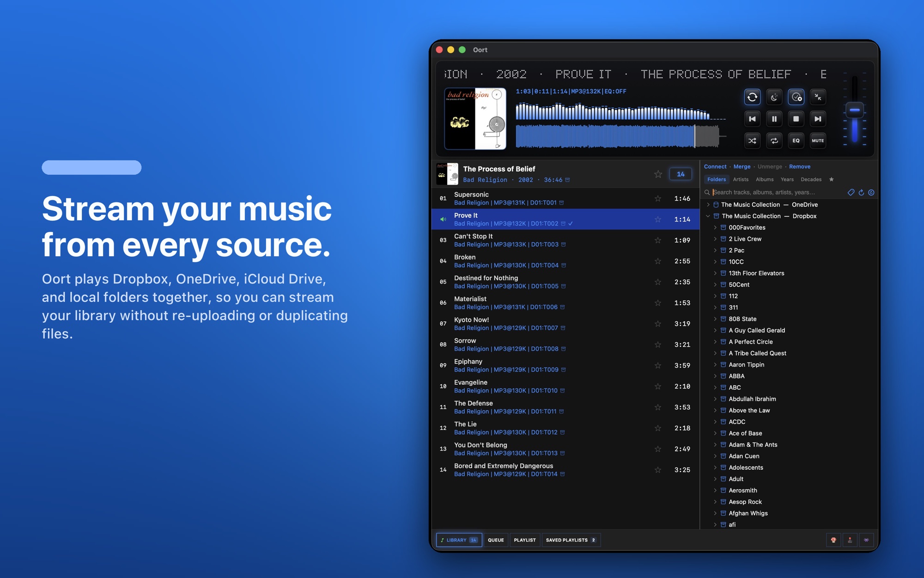Click the circular target icon beside search

point(871,192)
